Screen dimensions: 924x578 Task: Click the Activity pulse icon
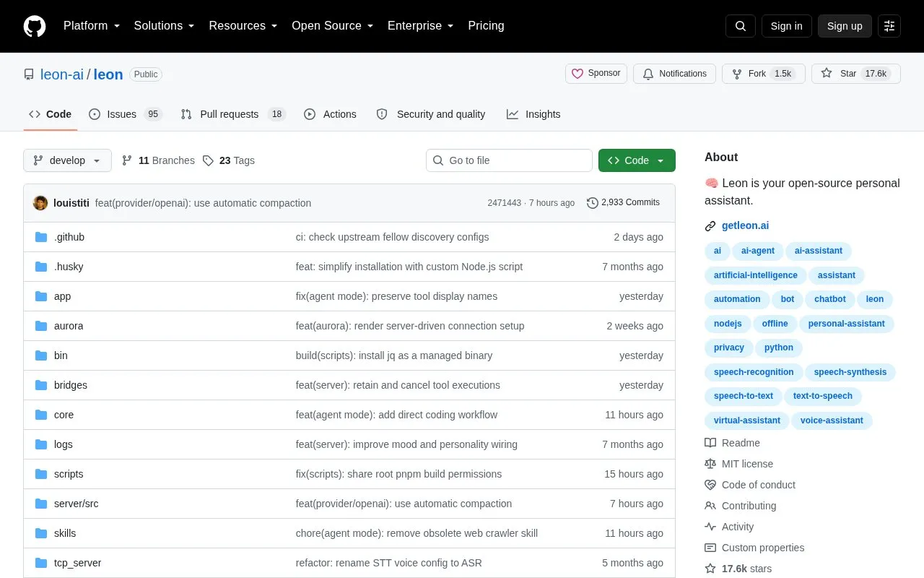pyautogui.click(x=710, y=527)
